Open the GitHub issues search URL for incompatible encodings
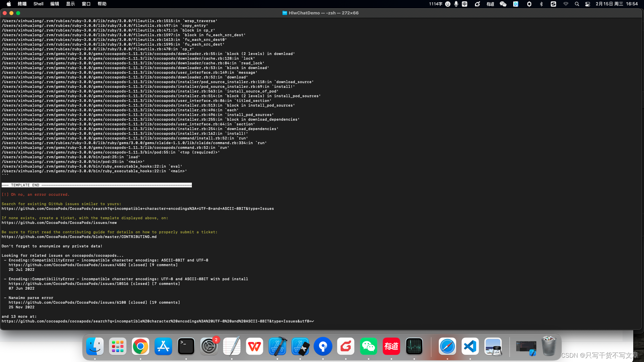 pyautogui.click(x=138, y=208)
